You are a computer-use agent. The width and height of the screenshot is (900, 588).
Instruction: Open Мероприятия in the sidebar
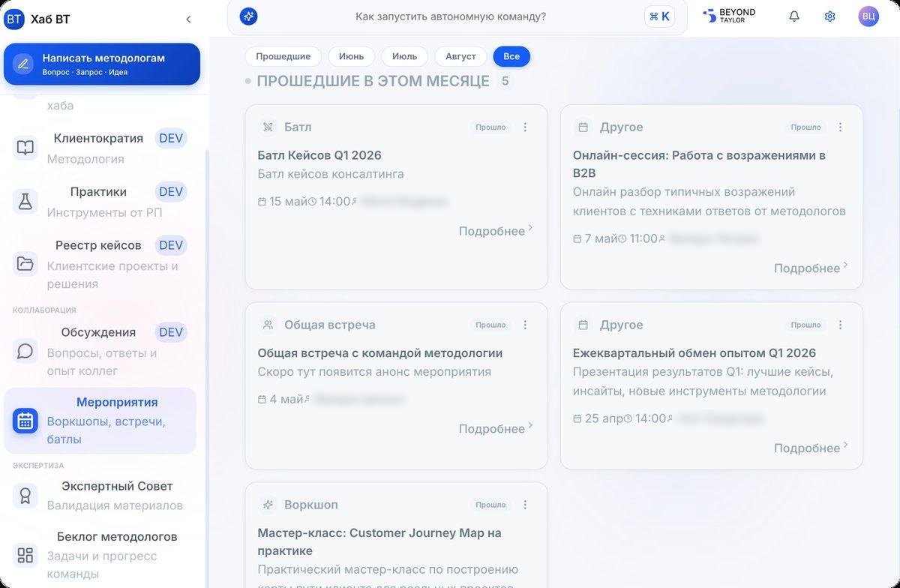coord(100,421)
